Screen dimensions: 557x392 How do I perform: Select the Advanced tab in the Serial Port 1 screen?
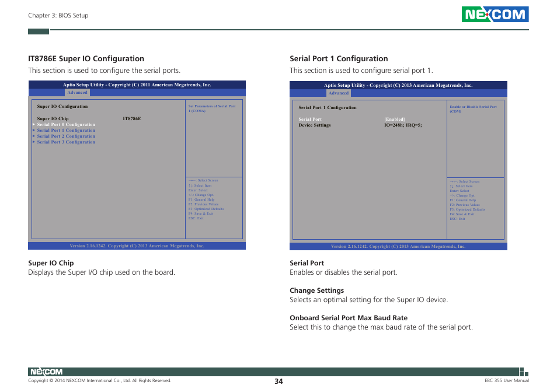coord(339,93)
